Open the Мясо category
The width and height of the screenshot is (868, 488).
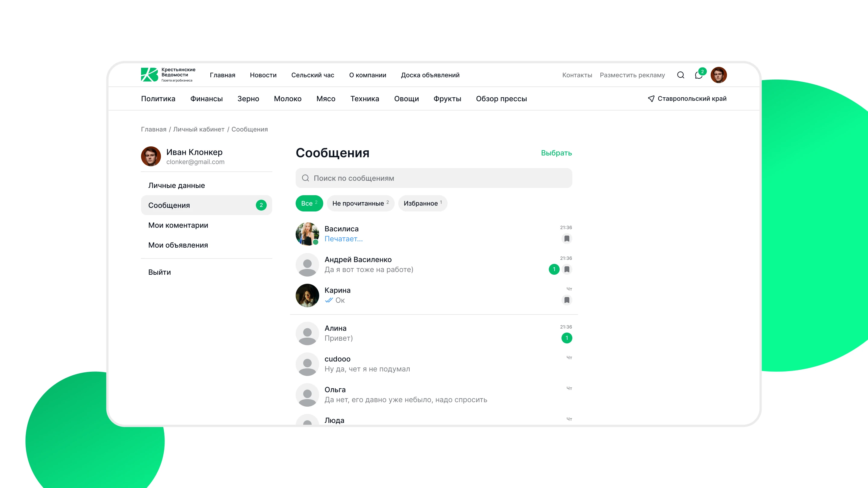[x=326, y=99]
